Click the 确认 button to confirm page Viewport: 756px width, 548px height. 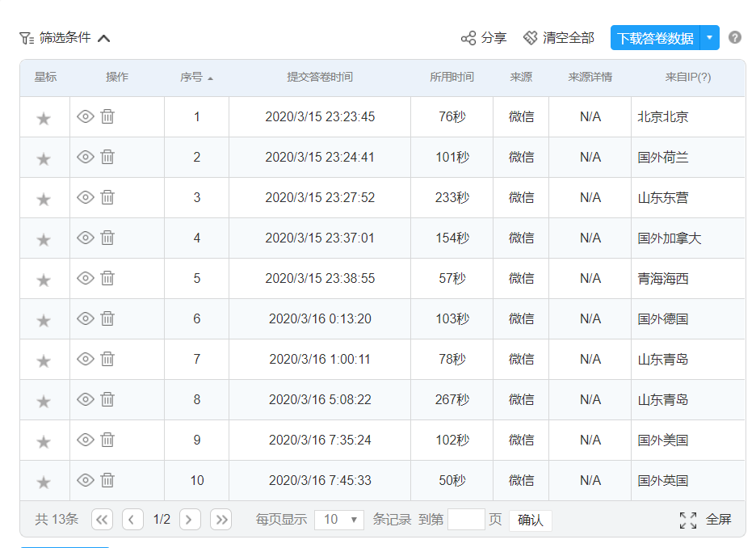[x=530, y=520]
